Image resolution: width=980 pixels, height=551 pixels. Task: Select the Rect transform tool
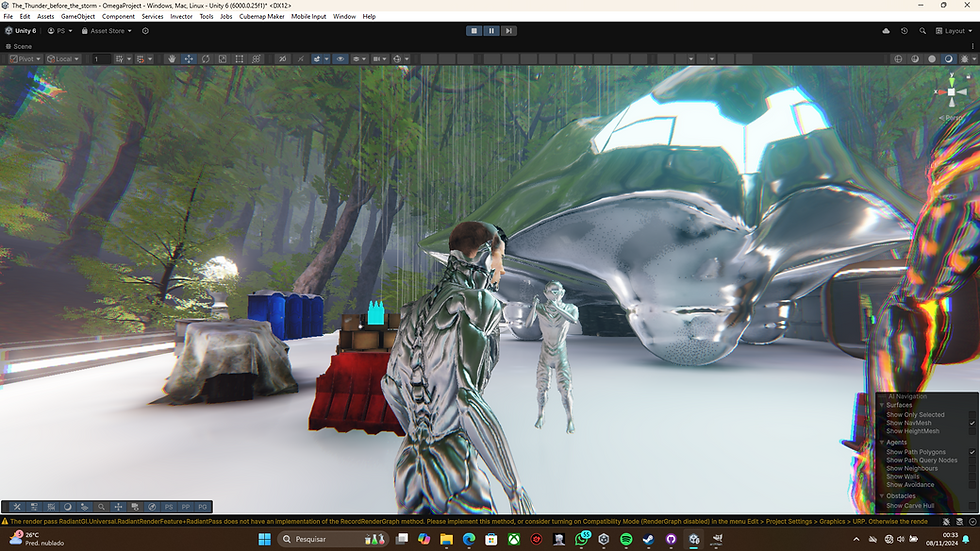[x=239, y=59]
